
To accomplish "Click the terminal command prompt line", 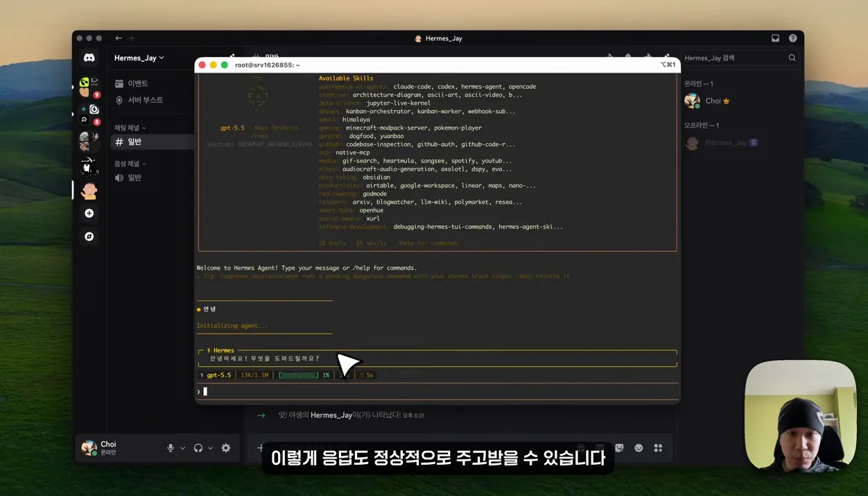I will [x=437, y=392].
